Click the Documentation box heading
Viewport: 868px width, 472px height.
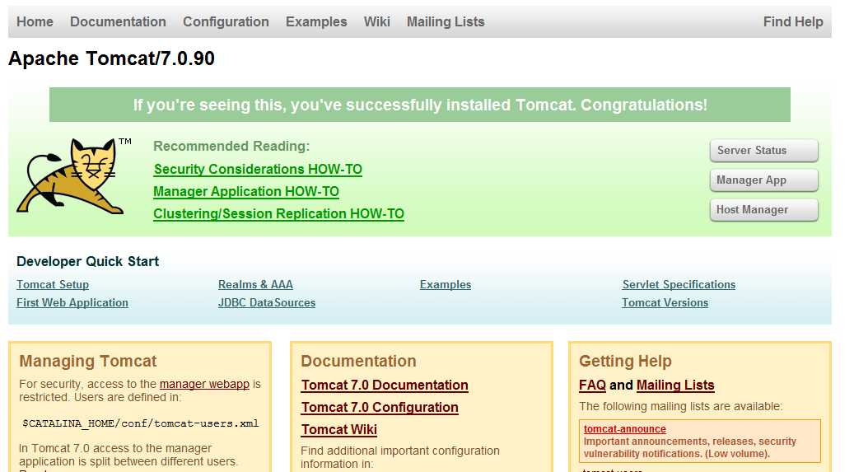tap(359, 361)
